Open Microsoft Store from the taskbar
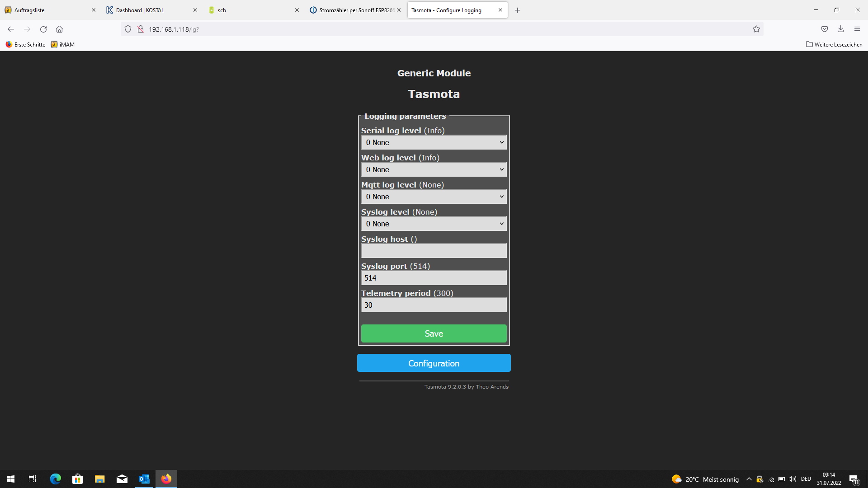 (x=77, y=479)
